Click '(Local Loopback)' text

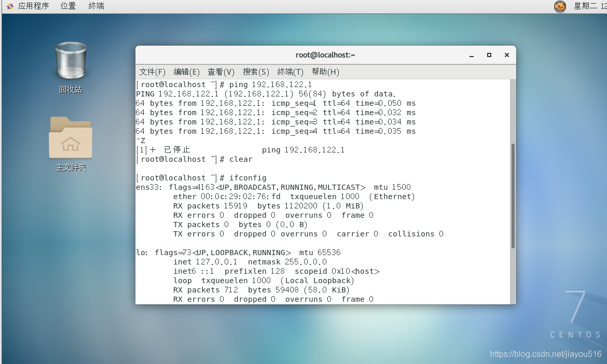pyautogui.click(x=317, y=281)
